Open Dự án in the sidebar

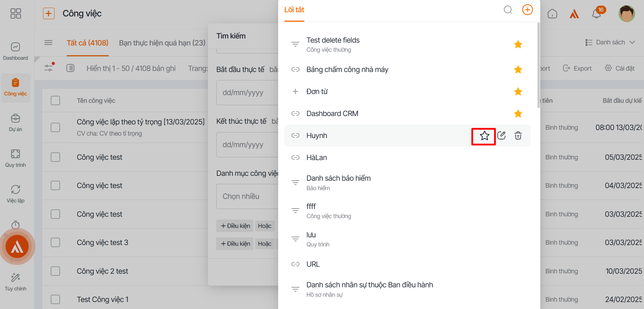coord(15,123)
